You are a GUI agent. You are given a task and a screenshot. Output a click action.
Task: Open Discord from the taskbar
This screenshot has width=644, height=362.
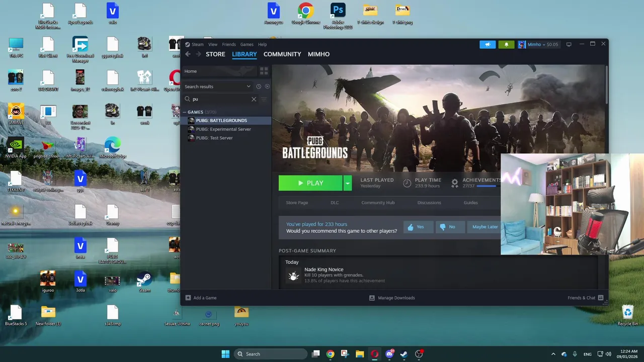[389, 354]
